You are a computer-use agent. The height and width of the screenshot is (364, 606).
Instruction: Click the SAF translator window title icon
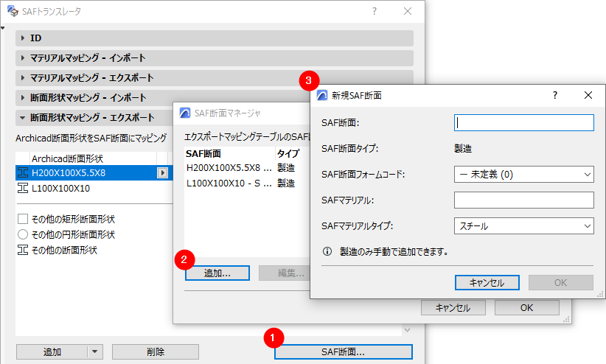tap(13, 11)
